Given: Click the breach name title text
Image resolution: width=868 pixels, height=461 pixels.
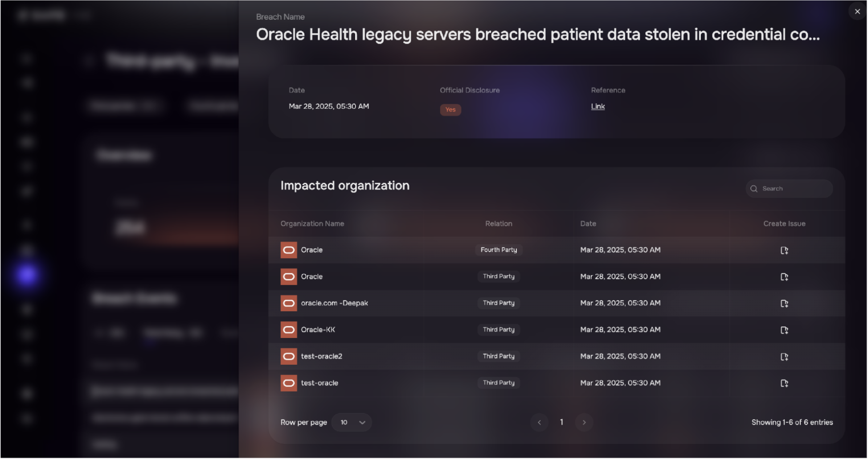Looking at the screenshot, I should pyautogui.click(x=537, y=35).
